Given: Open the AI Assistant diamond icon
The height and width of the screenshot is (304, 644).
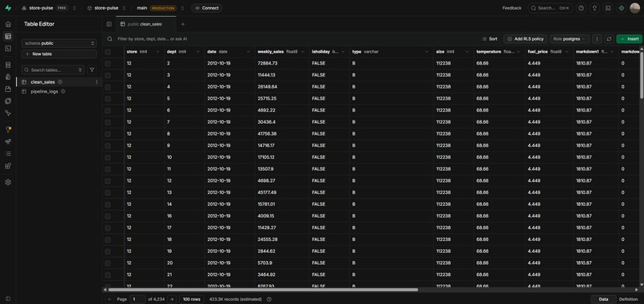Looking at the screenshot, I should pyautogui.click(x=622, y=8).
